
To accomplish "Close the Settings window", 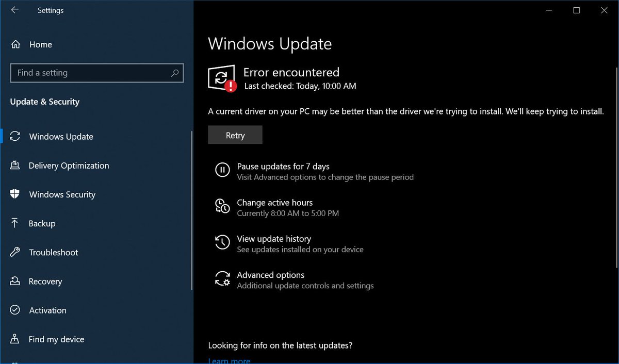I will click(605, 10).
